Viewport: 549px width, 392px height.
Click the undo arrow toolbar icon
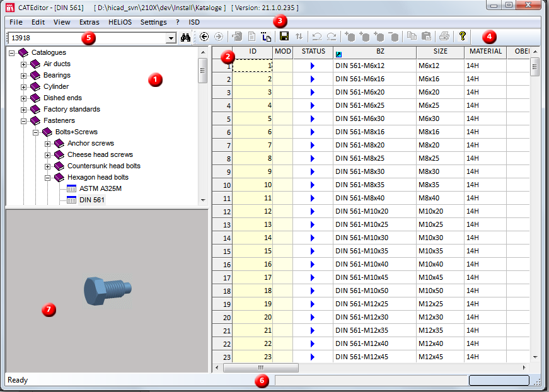click(317, 37)
